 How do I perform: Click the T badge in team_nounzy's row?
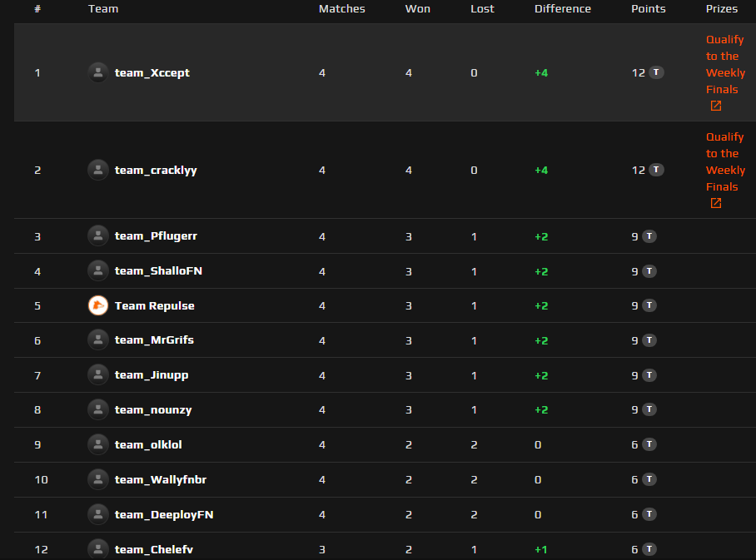point(649,409)
